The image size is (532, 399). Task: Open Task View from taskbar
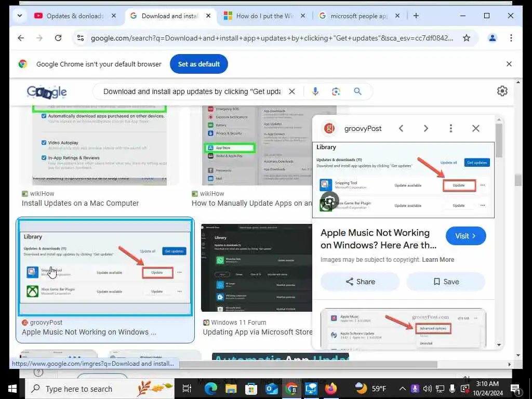click(x=187, y=389)
